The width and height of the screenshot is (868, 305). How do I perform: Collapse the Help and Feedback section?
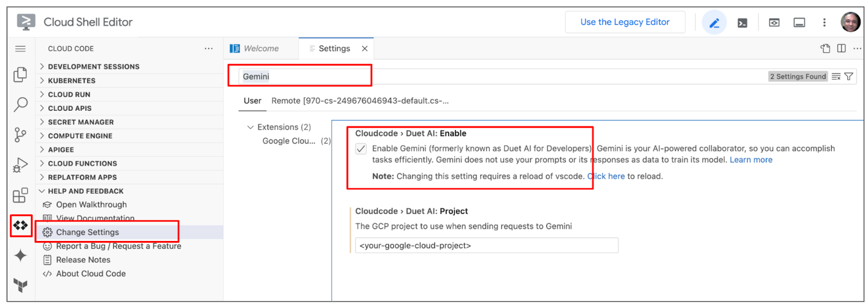85,191
